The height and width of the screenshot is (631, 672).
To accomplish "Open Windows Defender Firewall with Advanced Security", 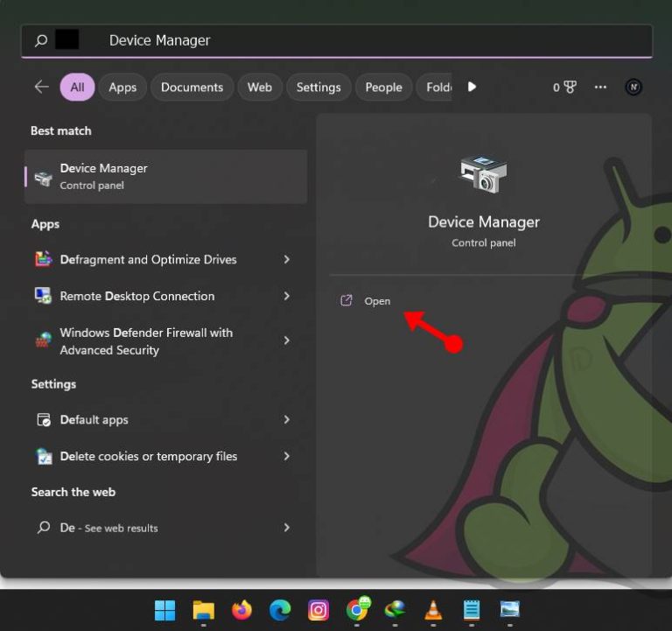I will click(x=166, y=341).
